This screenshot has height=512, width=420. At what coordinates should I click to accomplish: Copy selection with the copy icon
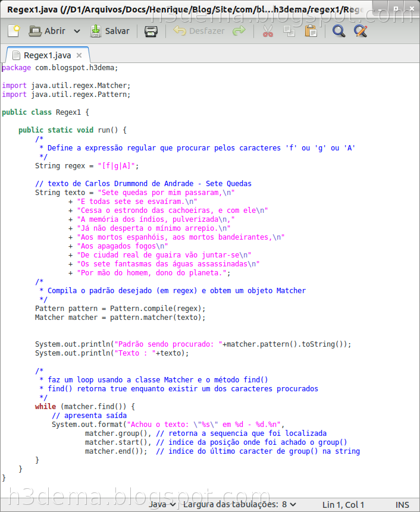click(x=289, y=32)
